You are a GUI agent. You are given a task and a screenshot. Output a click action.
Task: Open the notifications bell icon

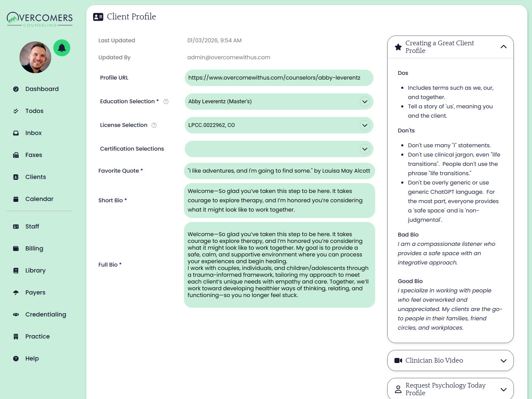point(62,48)
